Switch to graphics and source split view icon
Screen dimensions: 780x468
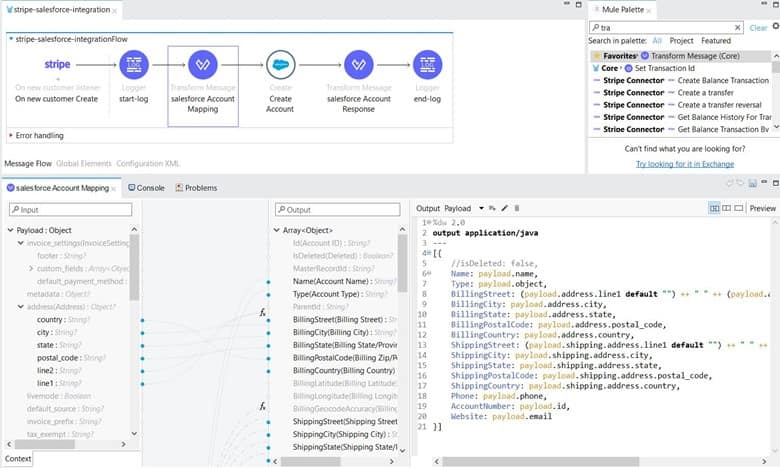pos(714,208)
